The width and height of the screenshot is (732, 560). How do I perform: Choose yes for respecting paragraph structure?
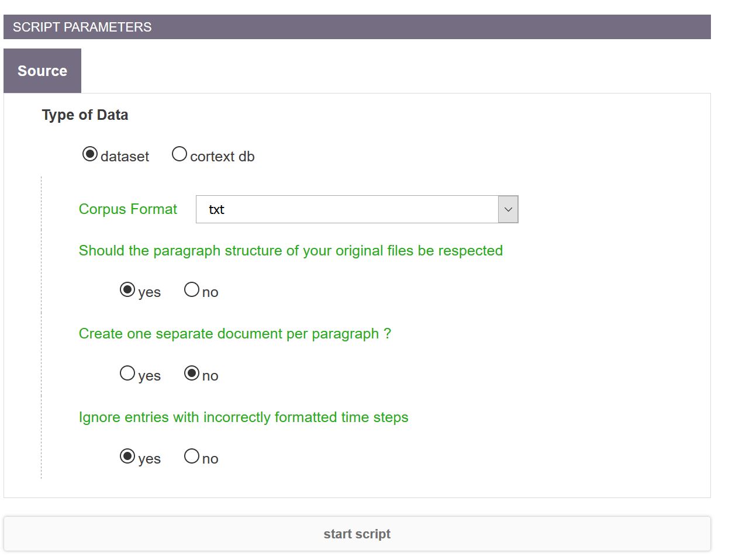pos(127,290)
